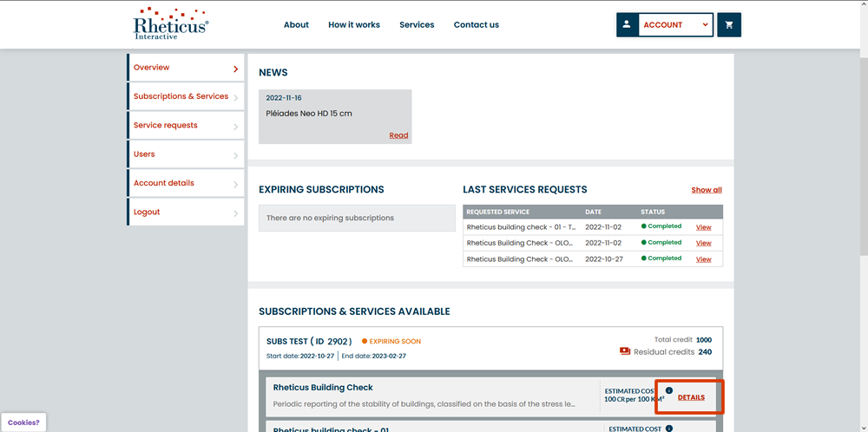The image size is (868, 432).
Task: Open Contact us page
Action: (x=476, y=25)
